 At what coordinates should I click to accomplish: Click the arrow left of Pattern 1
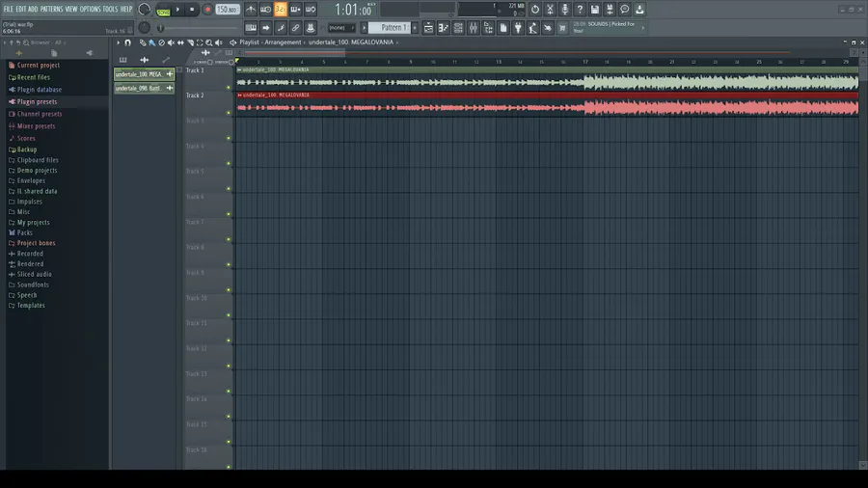pos(365,28)
